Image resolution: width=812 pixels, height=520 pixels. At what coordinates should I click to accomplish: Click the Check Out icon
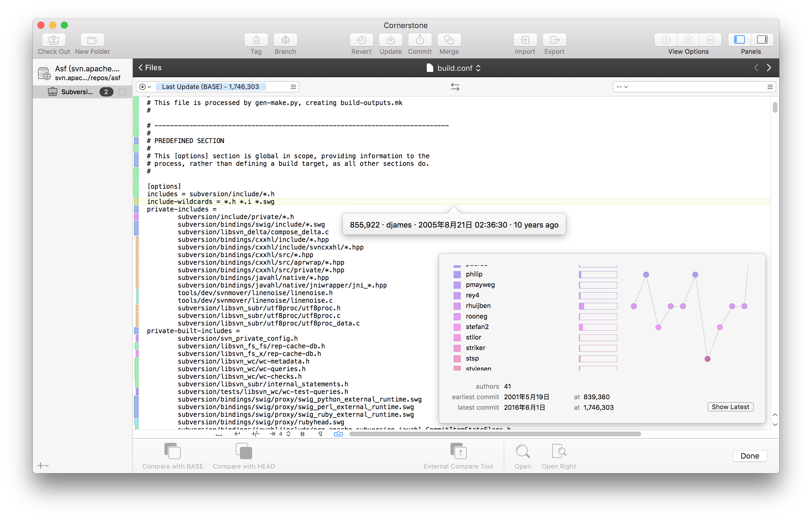pos(54,40)
